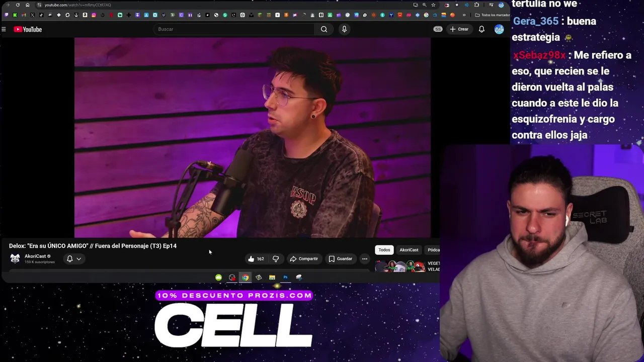Click the search magnifier button
The width and height of the screenshot is (644, 362).
click(324, 29)
